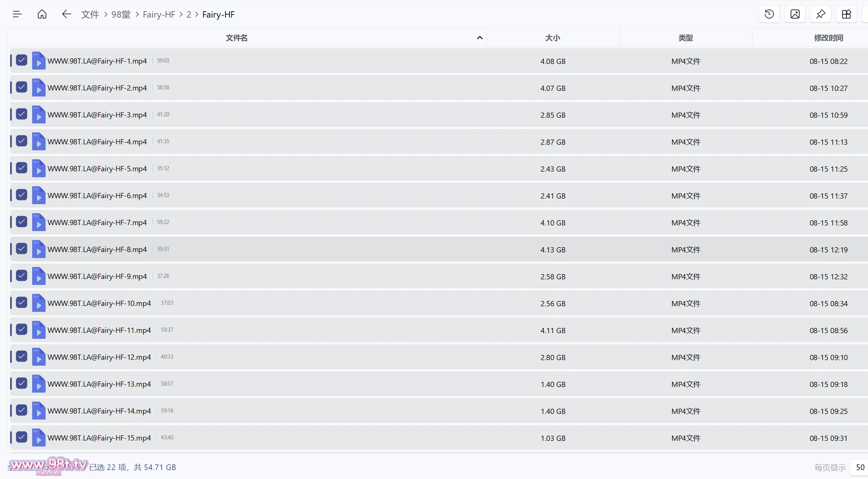This screenshot has height=479, width=868.
Task: Sort by the 修改时间 column header
Action: (828, 38)
